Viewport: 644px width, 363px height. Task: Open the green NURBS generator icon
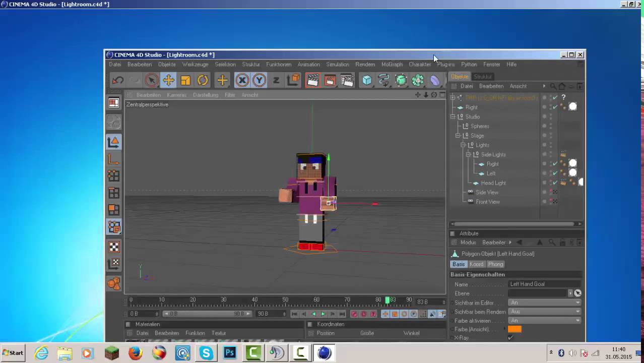[x=401, y=80]
